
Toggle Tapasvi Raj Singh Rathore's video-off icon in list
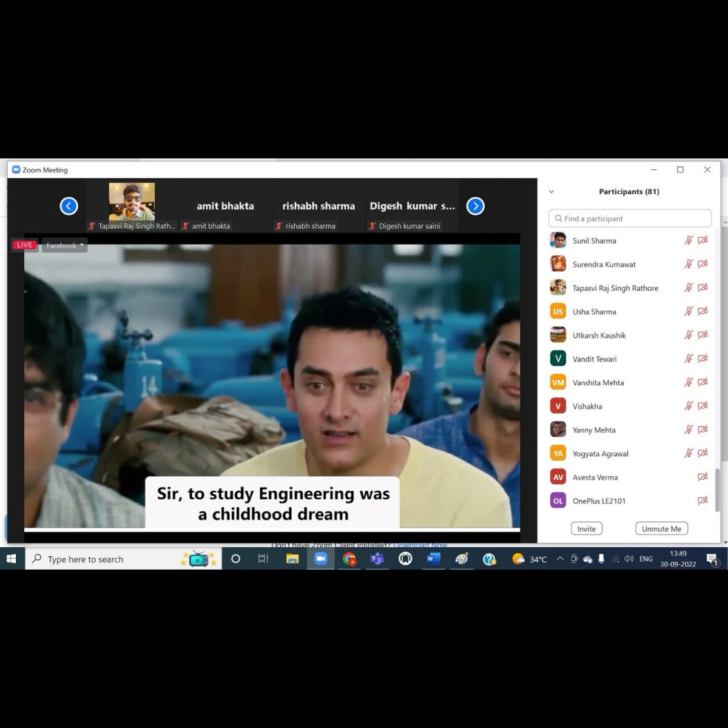(x=703, y=288)
